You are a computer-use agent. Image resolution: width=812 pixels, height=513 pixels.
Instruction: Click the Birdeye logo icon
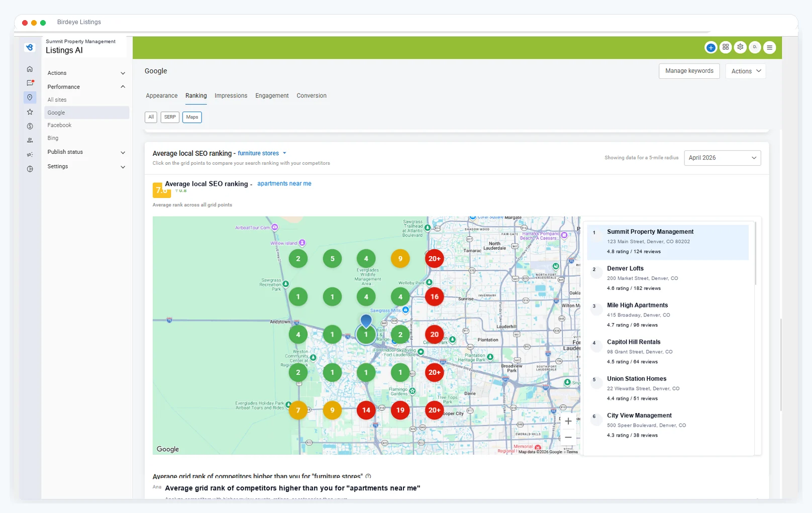(30, 47)
